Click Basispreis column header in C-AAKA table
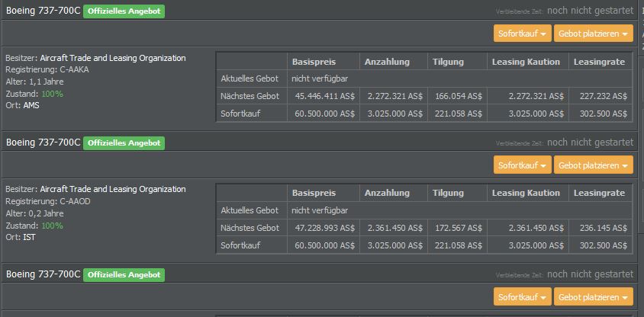Screen dimensions: 644x317 (x=314, y=62)
